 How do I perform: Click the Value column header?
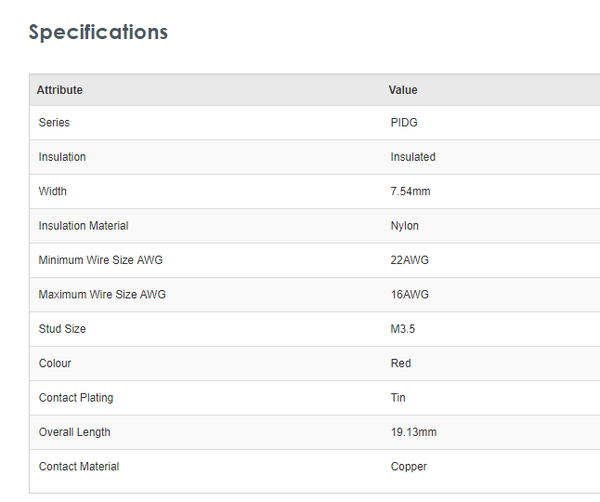(x=403, y=90)
